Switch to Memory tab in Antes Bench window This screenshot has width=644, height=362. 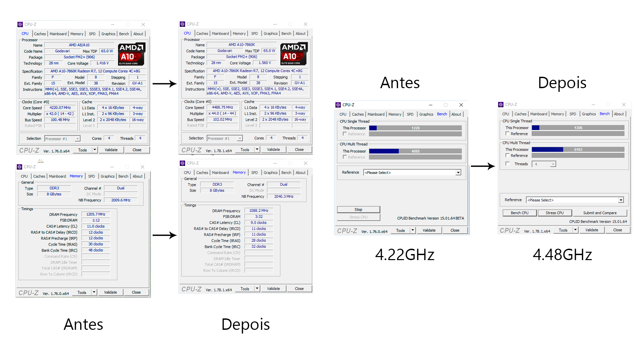click(395, 114)
